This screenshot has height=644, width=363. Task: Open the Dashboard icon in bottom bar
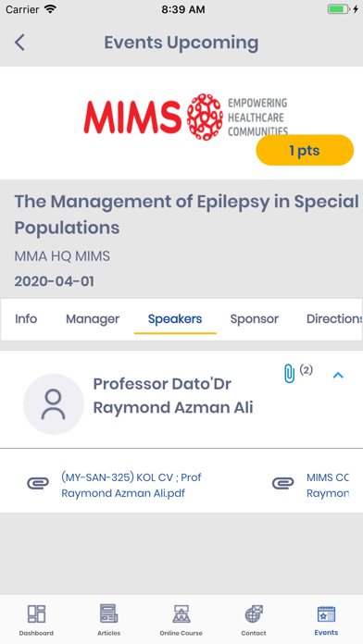click(36, 614)
